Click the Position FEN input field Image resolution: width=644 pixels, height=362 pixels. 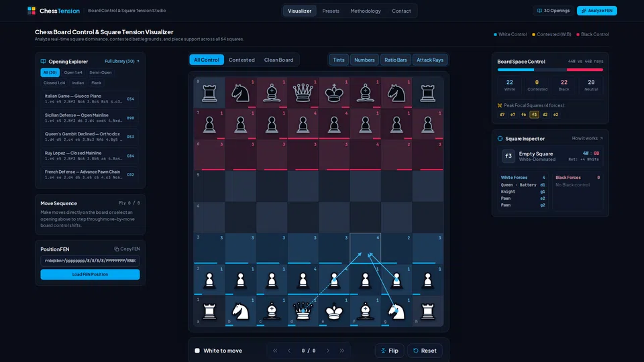click(90, 261)
